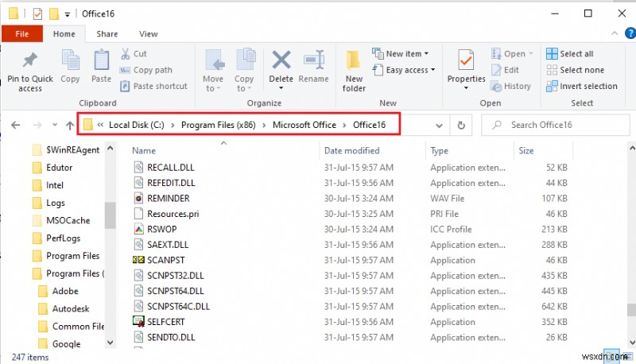Click the Search Office16 field
This screenshot has width=636, height=364.
point(555,125)
